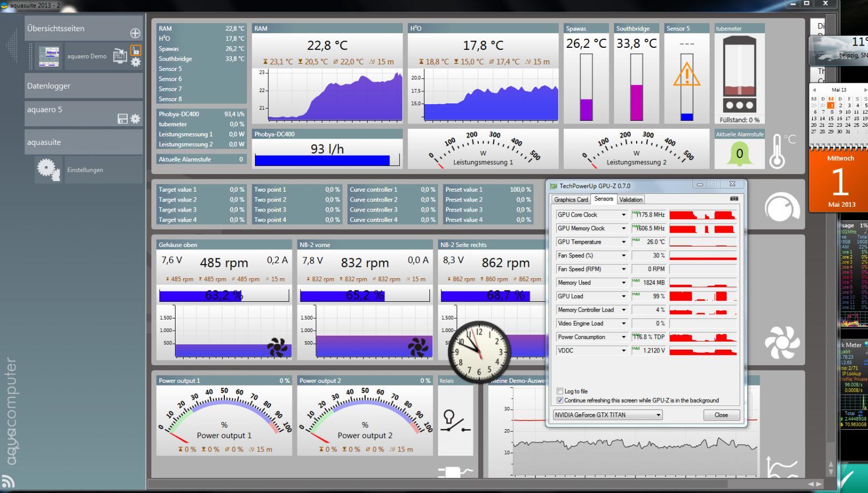Click the desktop-mode monitor icon beside aquaero Demo
This screenshot has width=868, height=493.
pyautogui.click(x=120, y=56)
